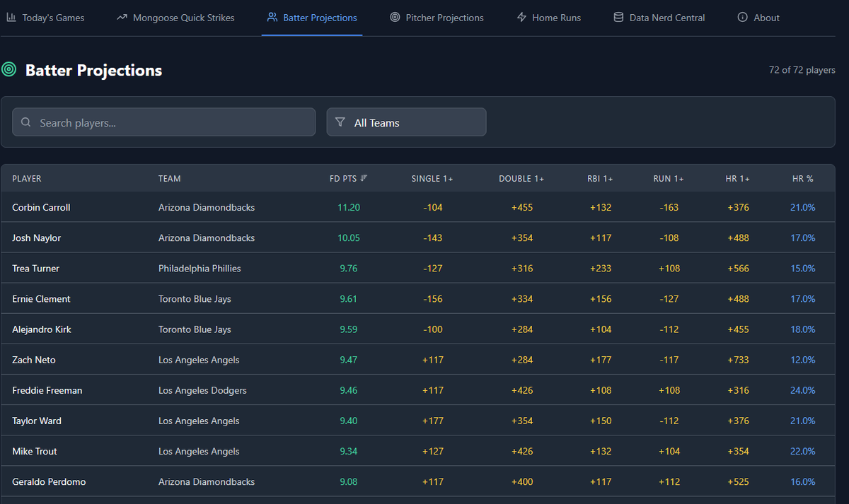Select the Geraldo Perdomo player name
The width and height of the screenshot is (849, 504).
(x=49, y=481)
